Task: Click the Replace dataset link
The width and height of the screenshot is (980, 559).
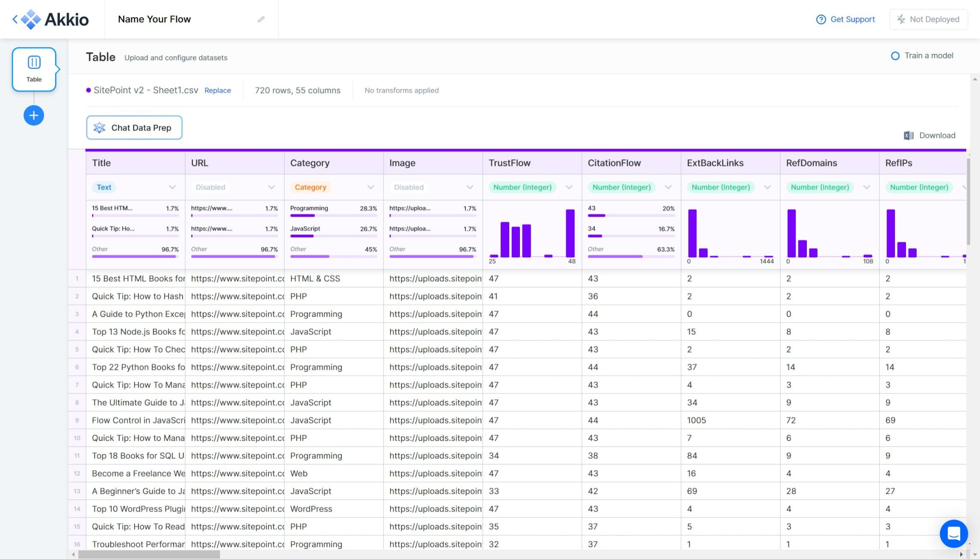Action: tap(217, 91)
